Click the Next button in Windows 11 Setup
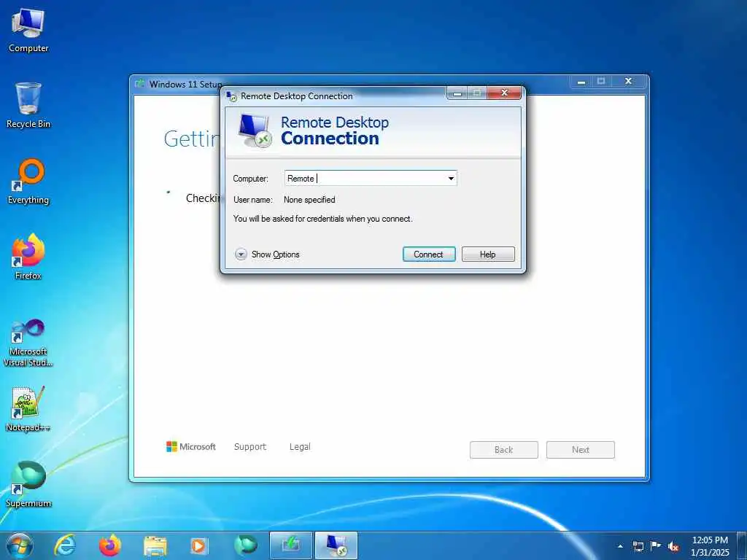The width and height of the screenshot is (747, 560). 581,449
